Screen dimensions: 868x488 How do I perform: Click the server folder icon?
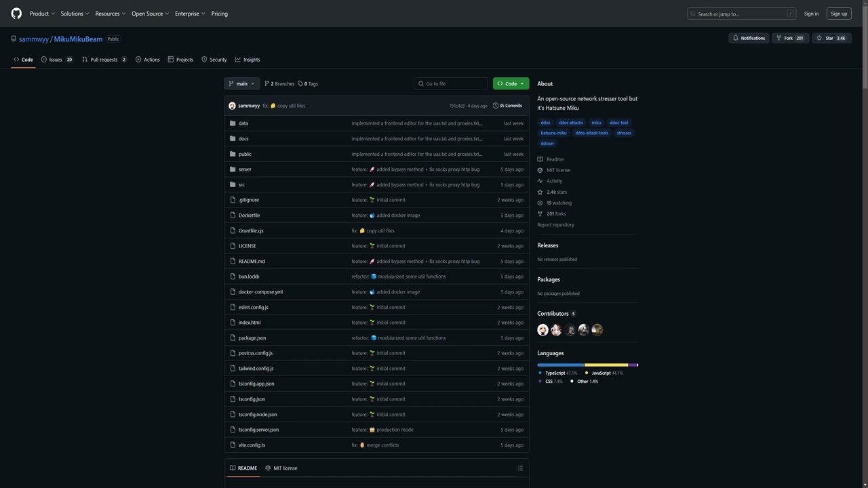(233, 169)
